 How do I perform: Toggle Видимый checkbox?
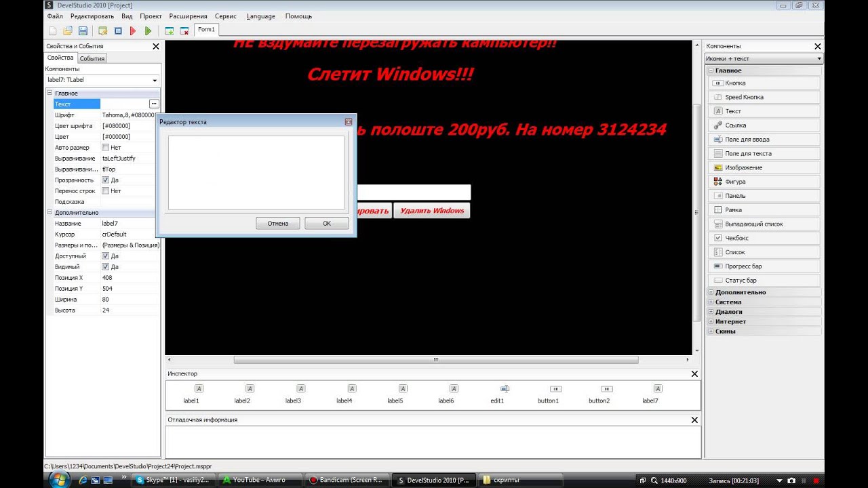[x=106, y=266]
